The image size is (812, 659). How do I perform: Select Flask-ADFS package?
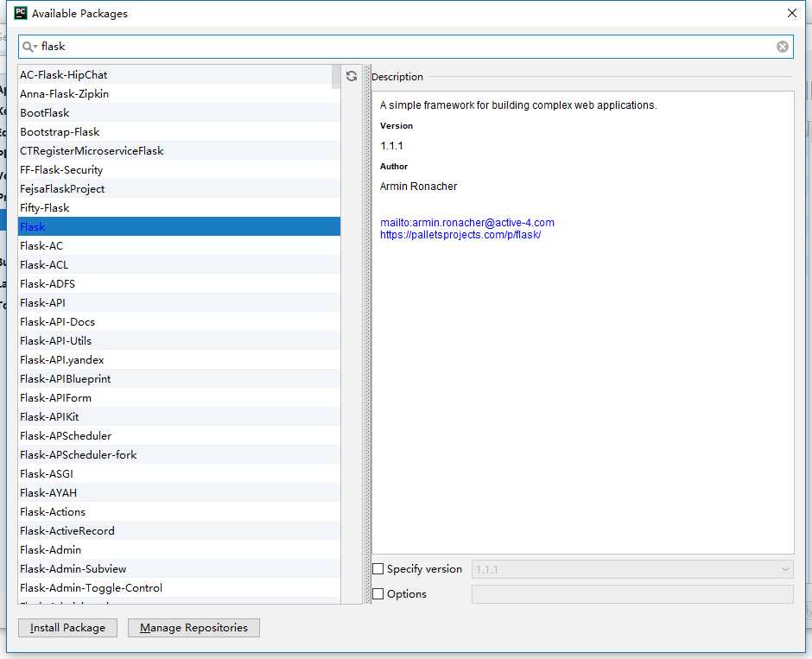point(179,283)
